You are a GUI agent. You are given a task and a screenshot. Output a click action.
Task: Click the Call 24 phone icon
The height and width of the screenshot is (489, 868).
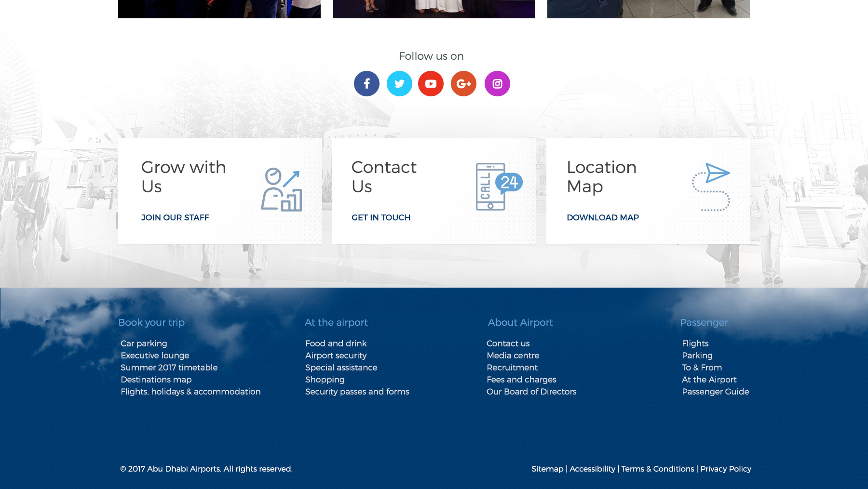pyautogui.click(x=499, y=186)
